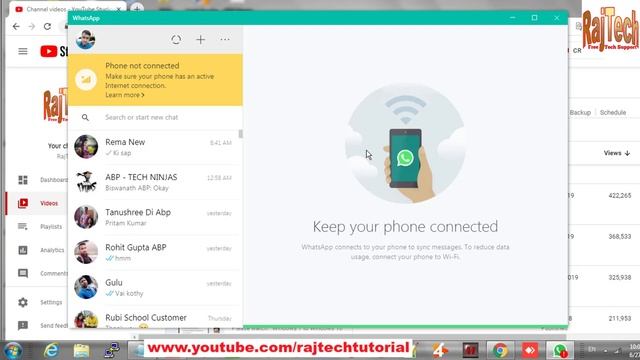Open chat with Tanushree Di Abp

(155, 217)
